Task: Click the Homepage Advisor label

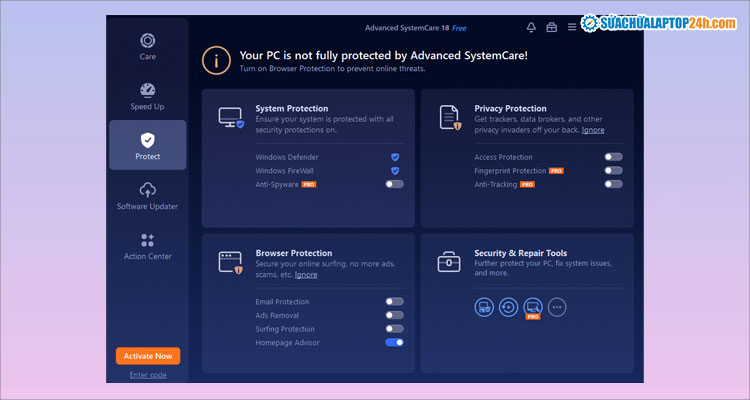Action: [x=287, y=343]
